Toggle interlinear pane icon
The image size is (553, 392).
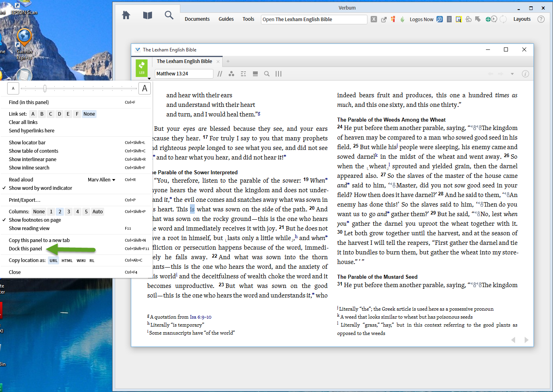[x=255, y=74]
